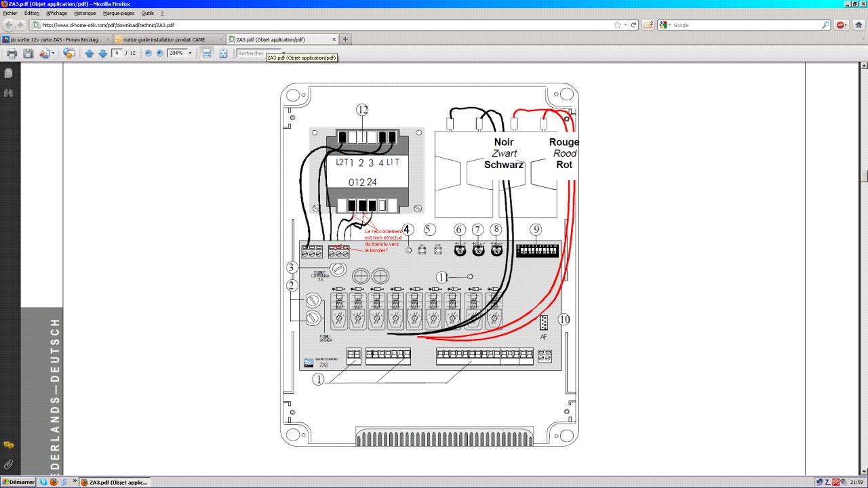868x488 pixels.
Task: Open the Attachments paperclip panel
Action: point(9,465)
